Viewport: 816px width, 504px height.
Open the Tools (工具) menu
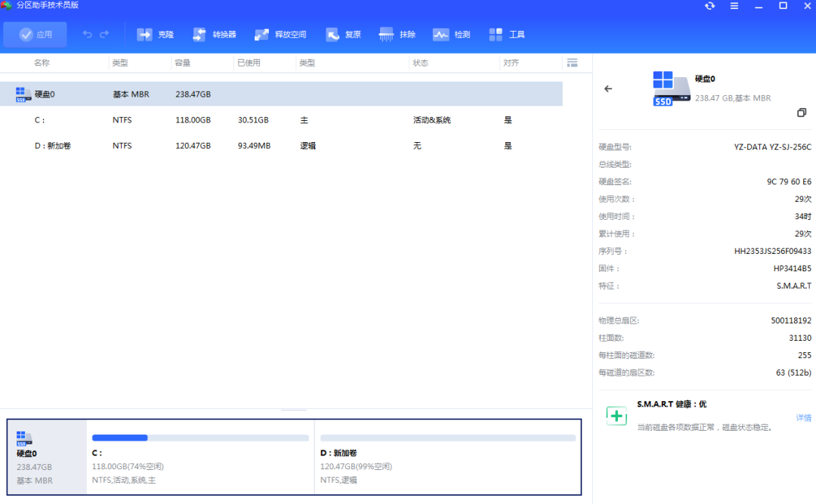pos(496,35)
